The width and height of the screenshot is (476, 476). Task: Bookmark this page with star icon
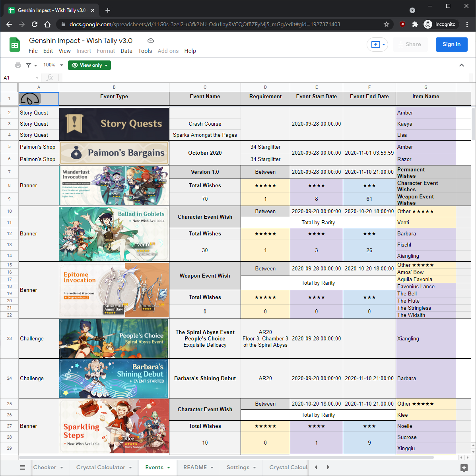(386, 24)
